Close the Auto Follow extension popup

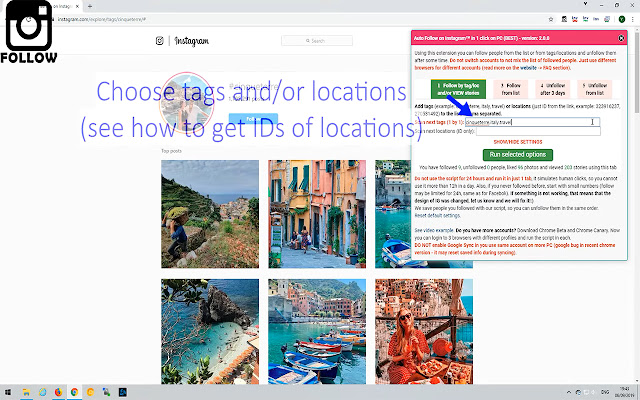[621, 38]
